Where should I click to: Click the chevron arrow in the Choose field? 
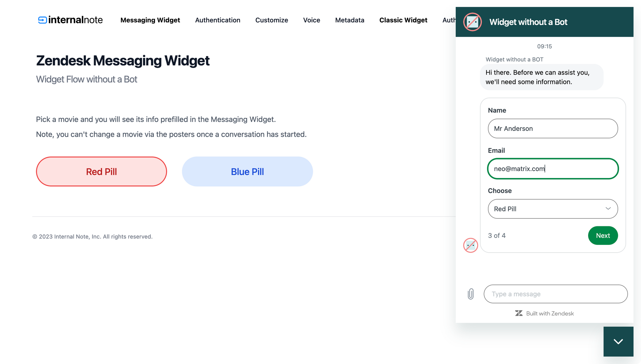coord(608,209)
